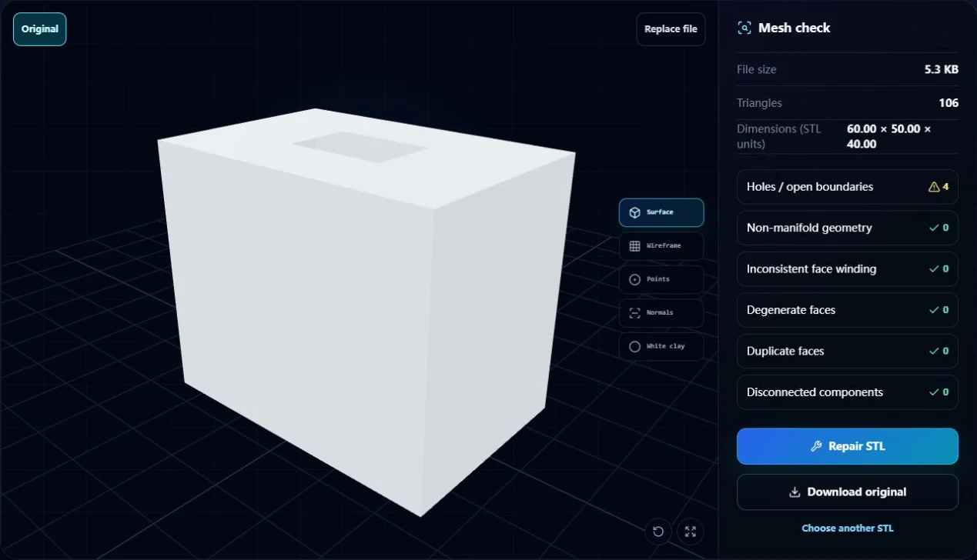The height and width of the screenshot is (560, 977).
Task: Select White clay render mode
Action: pos(661,346)
